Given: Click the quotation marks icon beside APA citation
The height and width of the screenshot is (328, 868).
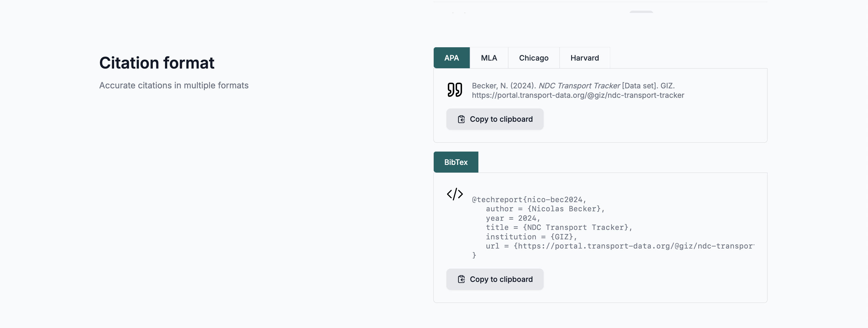Looking at the screenshot, I should (455, 90).
